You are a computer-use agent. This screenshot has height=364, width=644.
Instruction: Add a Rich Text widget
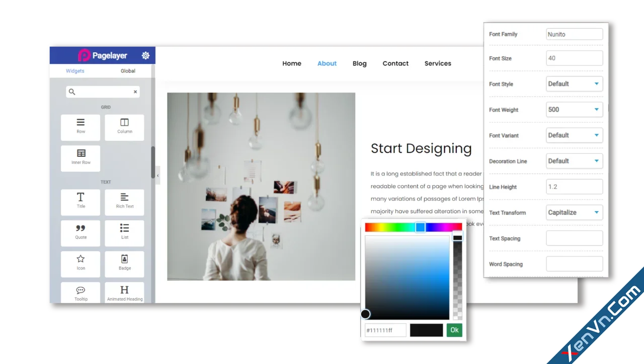point(124,202)
